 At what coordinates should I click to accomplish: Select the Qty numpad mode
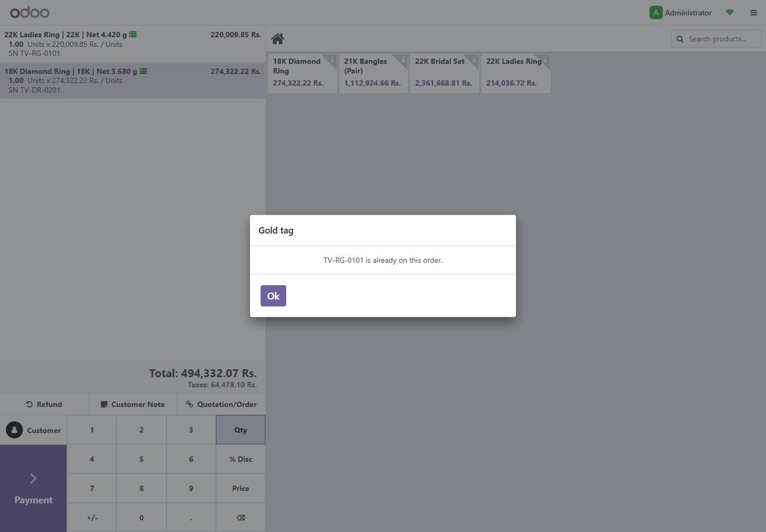tap(241, 430)
